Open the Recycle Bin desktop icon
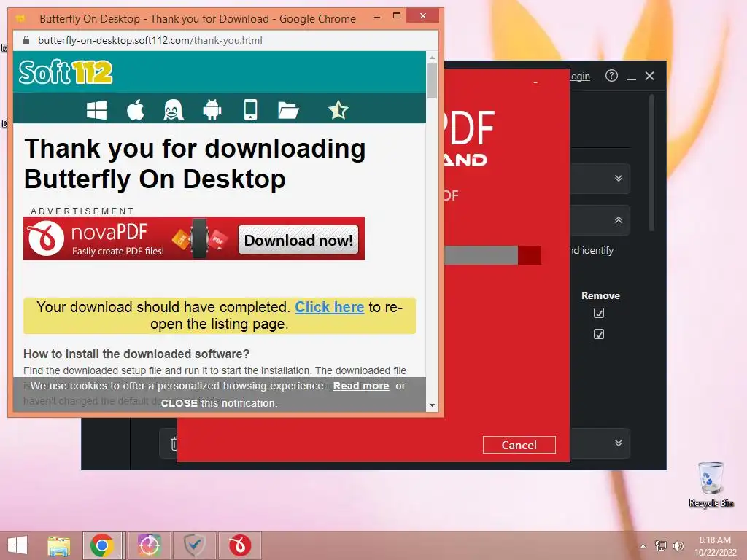 (x=711, y=484)
